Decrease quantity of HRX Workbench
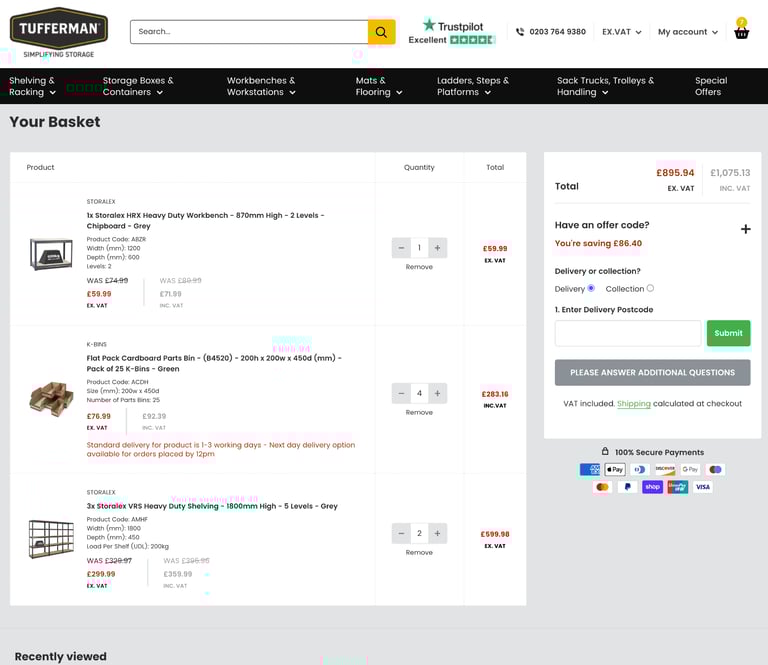Image resolution: width=768 pixels, height=665 pixels. (x=401, y=248)
